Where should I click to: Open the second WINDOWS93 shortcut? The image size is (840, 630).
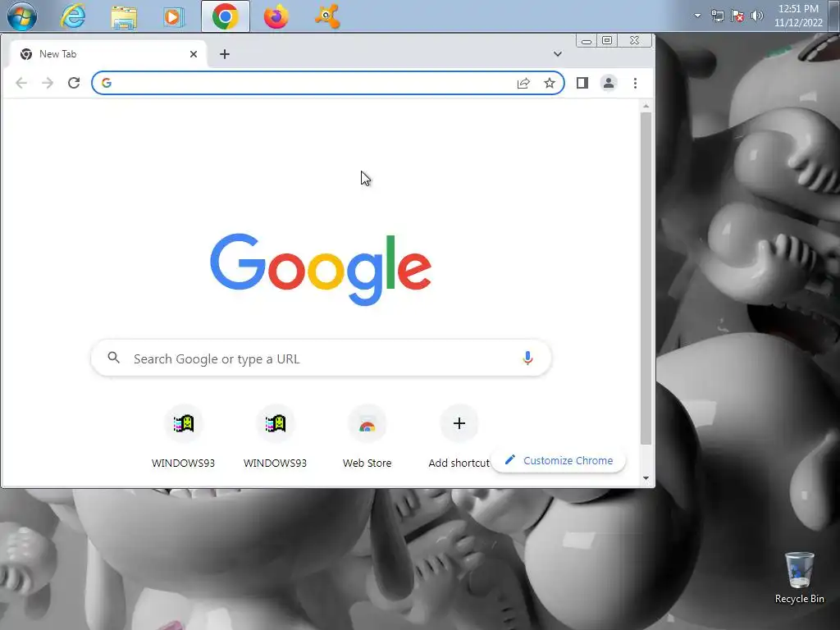(276, 436)
